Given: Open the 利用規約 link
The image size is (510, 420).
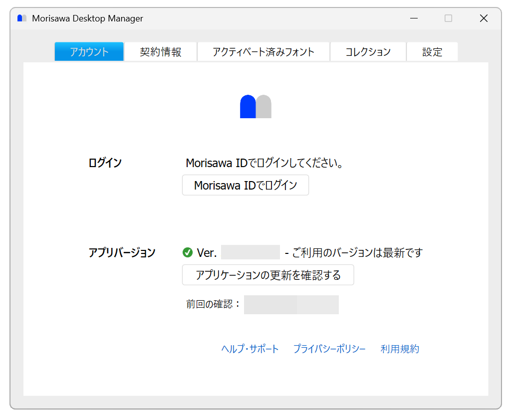Looking at the screenshot, I should point(400,349).
